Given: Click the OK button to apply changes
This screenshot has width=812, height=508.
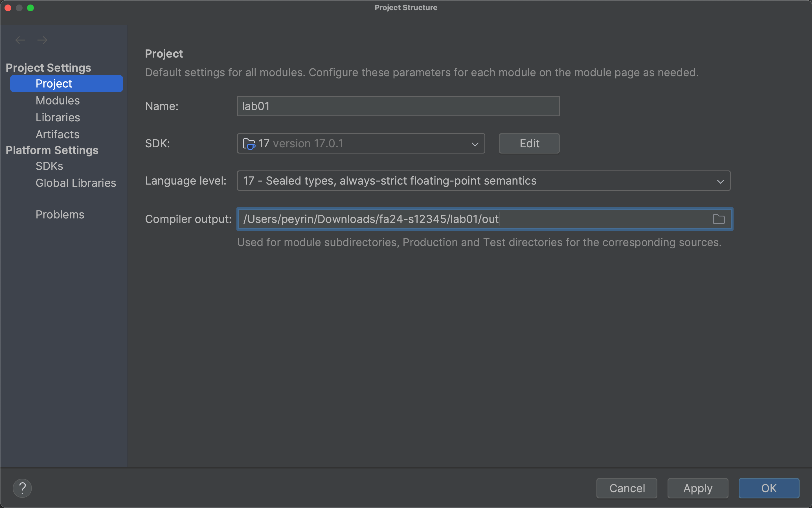Looking at the screenshot, I should tap(769, 487).
